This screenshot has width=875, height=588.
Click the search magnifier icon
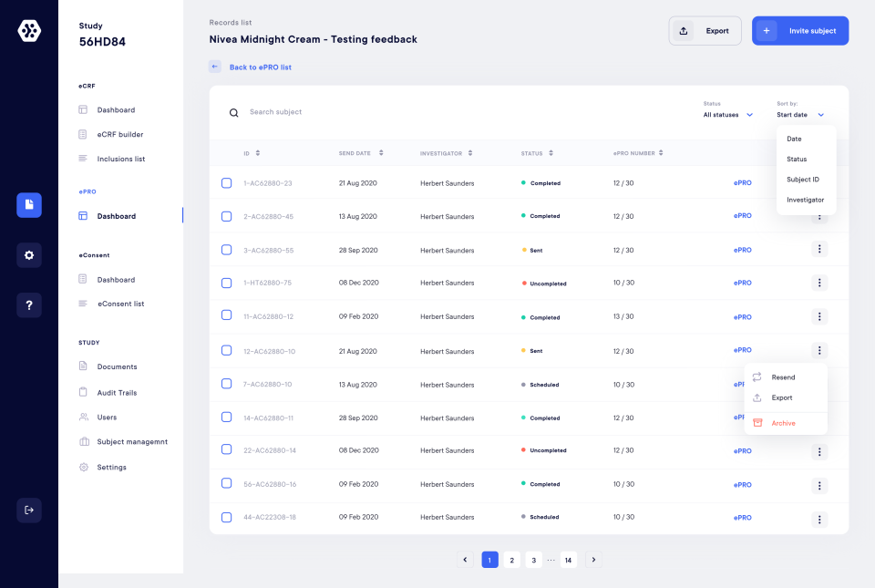click(234, 112)
